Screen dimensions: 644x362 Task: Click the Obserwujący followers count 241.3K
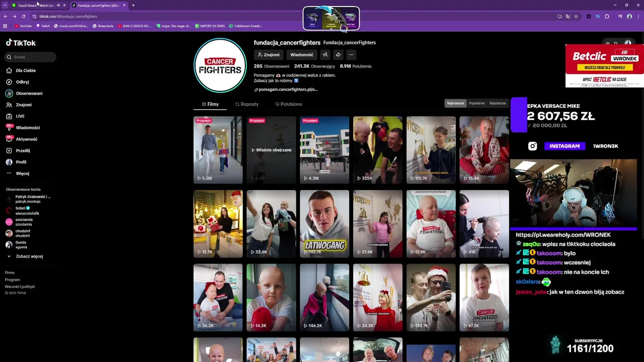point(314,66)
